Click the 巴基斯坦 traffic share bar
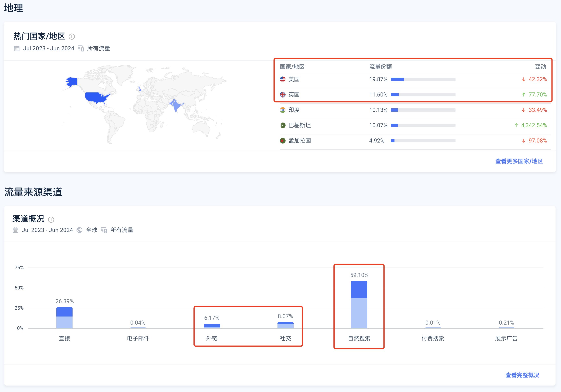 pos(423,126)
